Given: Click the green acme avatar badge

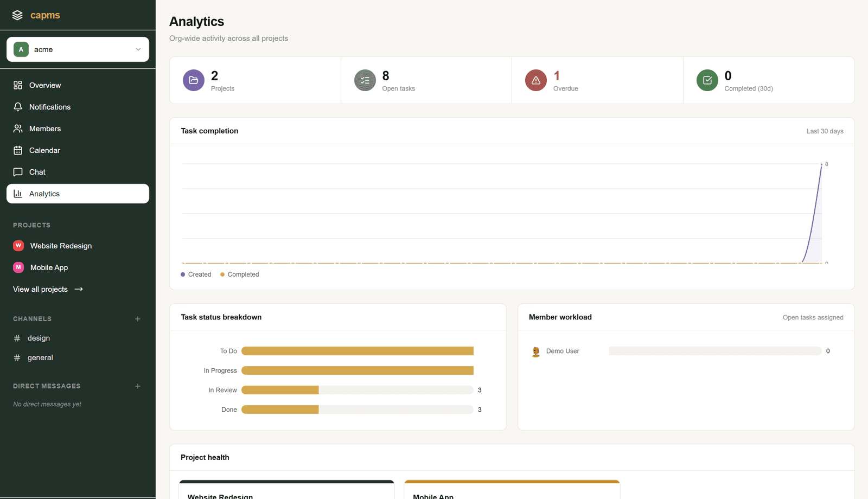Looking at the screenshot, I should click(x=21, y=49).
